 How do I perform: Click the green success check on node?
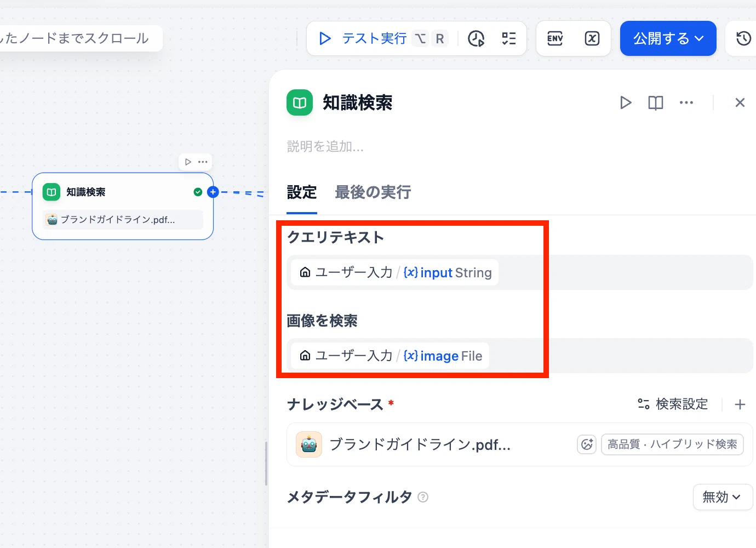click(x=198, y=192)
